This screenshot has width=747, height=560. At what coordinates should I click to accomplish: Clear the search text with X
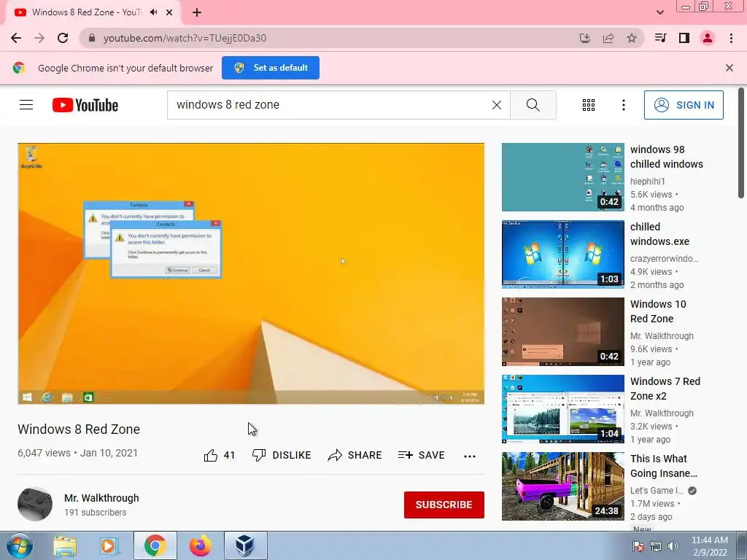(x=496, y=105)
